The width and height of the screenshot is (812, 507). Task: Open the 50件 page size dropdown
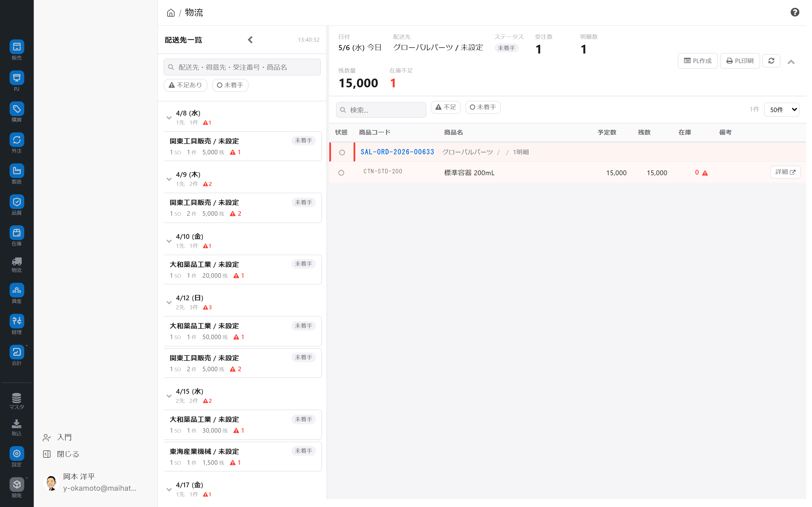[x=782, y=110]
